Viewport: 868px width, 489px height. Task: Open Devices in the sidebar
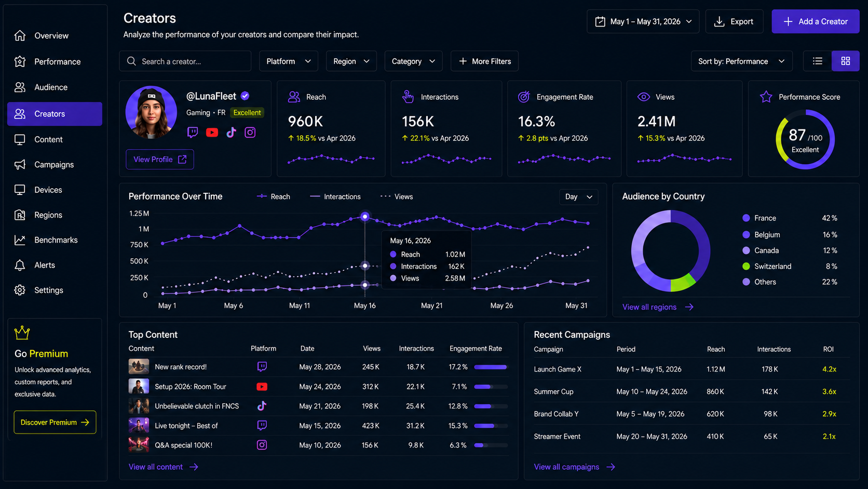[x=55, y=190]
